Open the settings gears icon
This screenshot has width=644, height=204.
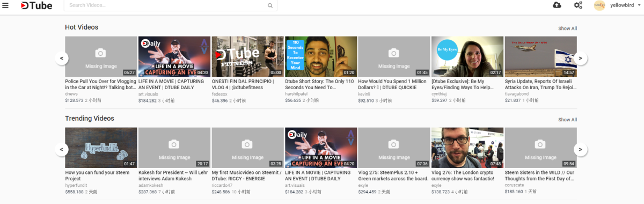coord(578,5)
